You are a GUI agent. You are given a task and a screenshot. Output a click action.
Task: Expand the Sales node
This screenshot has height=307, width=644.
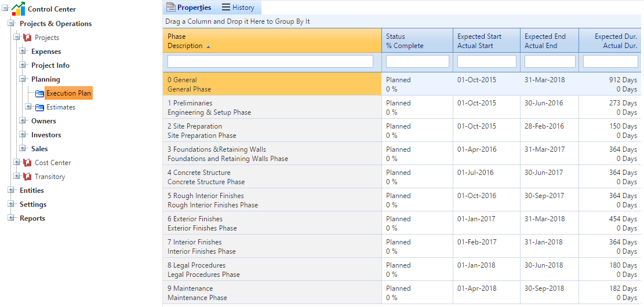click(23, 148)
